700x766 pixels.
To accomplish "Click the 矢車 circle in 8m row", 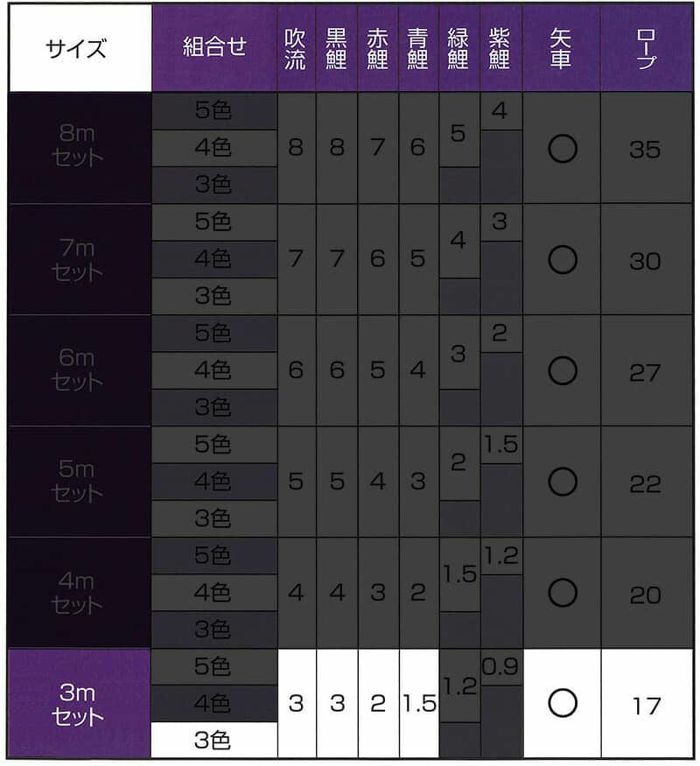I will point(562,149).
